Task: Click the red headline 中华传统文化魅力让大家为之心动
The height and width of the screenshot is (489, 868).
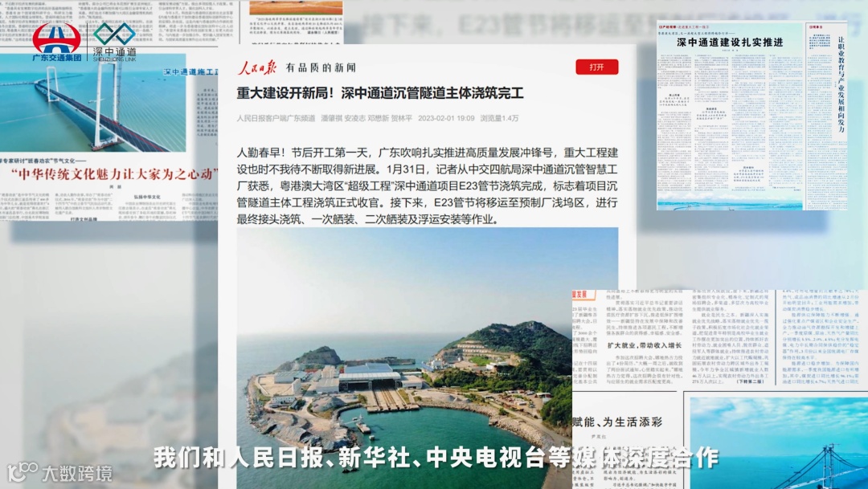Action: [115, 174]
